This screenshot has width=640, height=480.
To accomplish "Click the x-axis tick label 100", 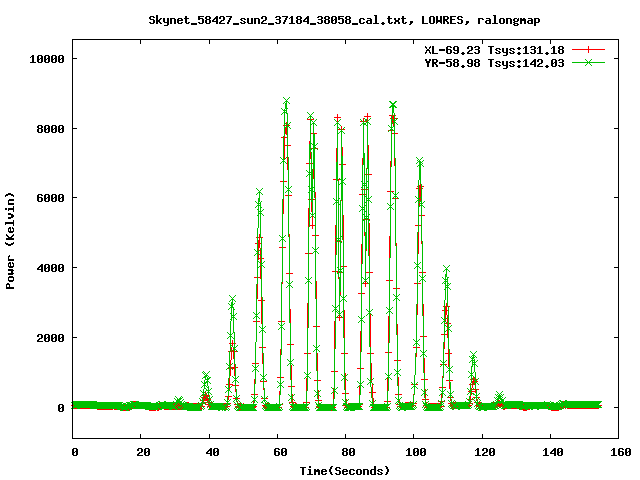I will (x=416, y=452).
